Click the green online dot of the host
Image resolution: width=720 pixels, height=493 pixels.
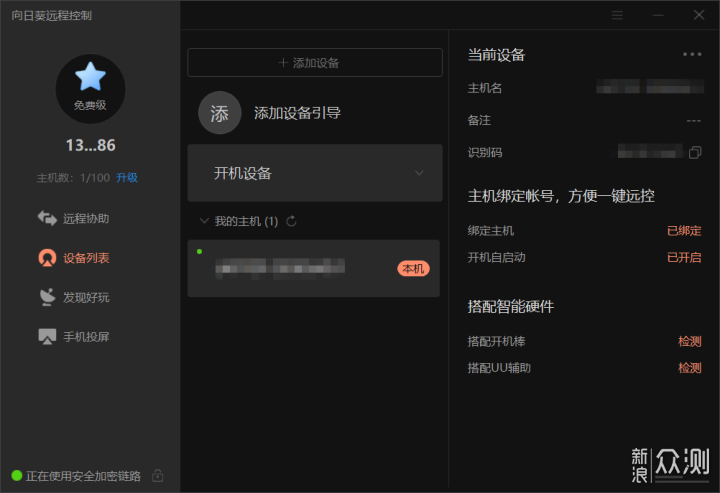coord(199,252)
